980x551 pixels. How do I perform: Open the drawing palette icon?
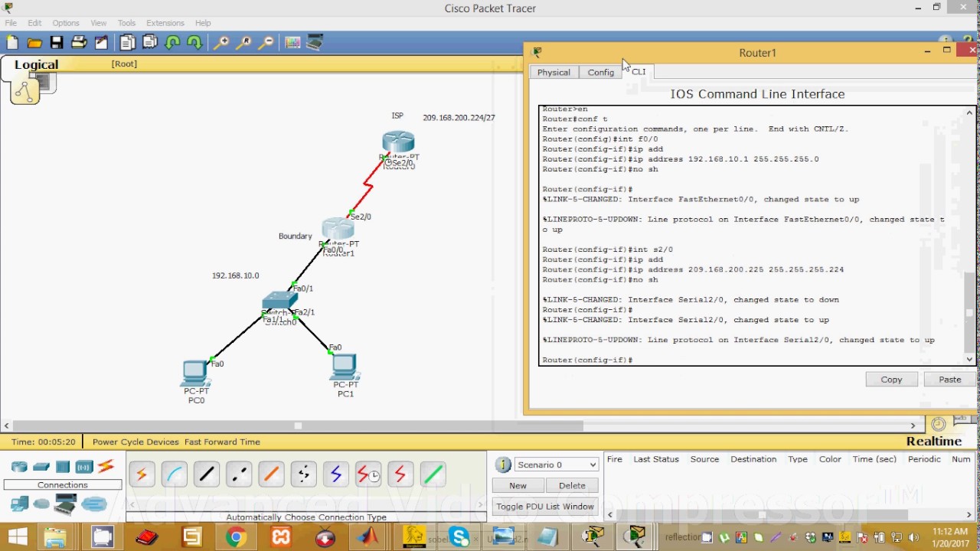click(x=292, y=43)
